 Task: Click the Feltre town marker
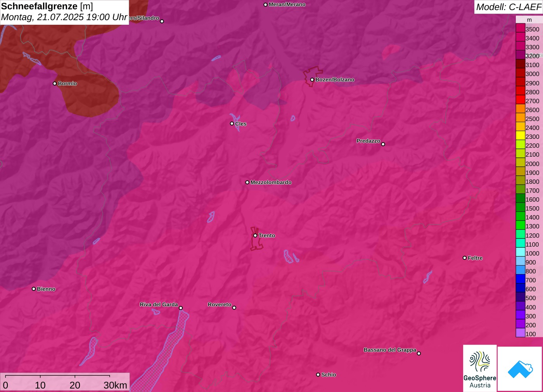tap(465, 258)
